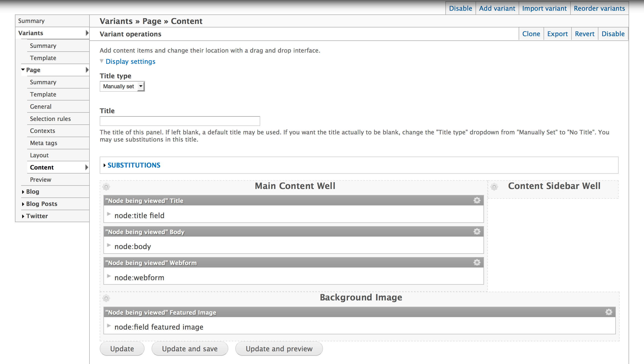
Task: Click the gear icon on Node Webform pane
Action: tap(477, 262)
